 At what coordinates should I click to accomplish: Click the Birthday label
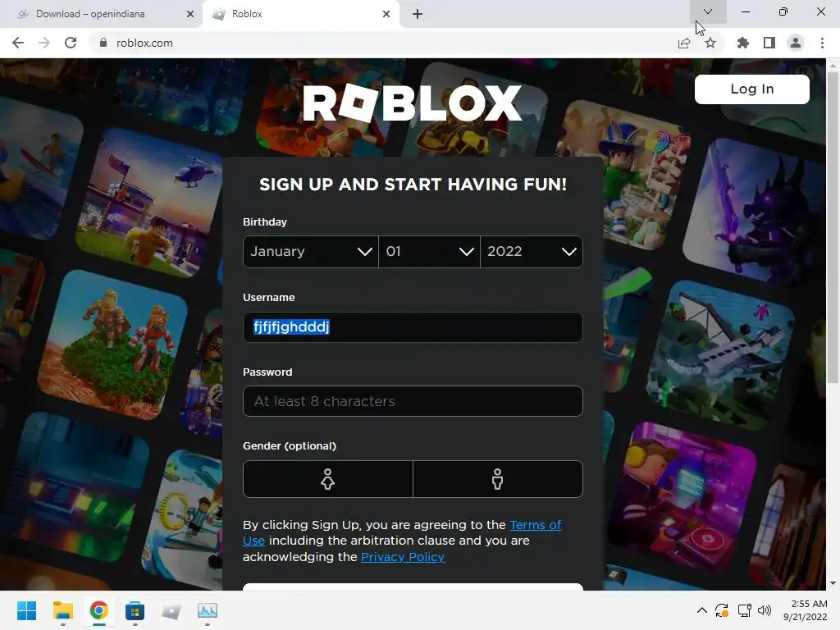point(265,221)
